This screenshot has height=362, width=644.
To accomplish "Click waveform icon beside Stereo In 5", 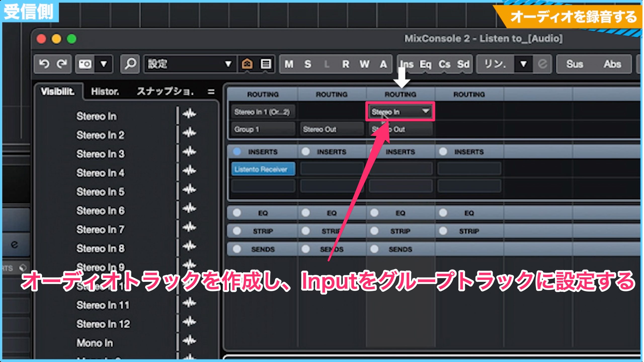I will tap(189, 190).
